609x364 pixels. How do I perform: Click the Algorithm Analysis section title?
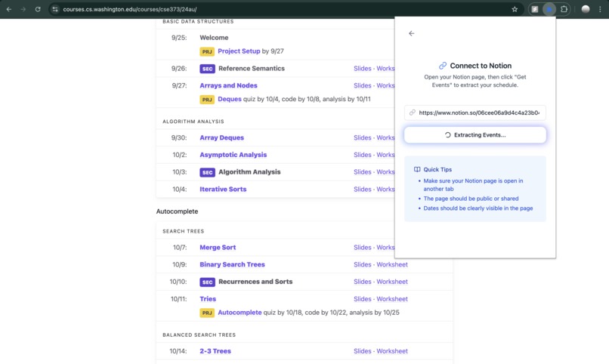point(249,172)
